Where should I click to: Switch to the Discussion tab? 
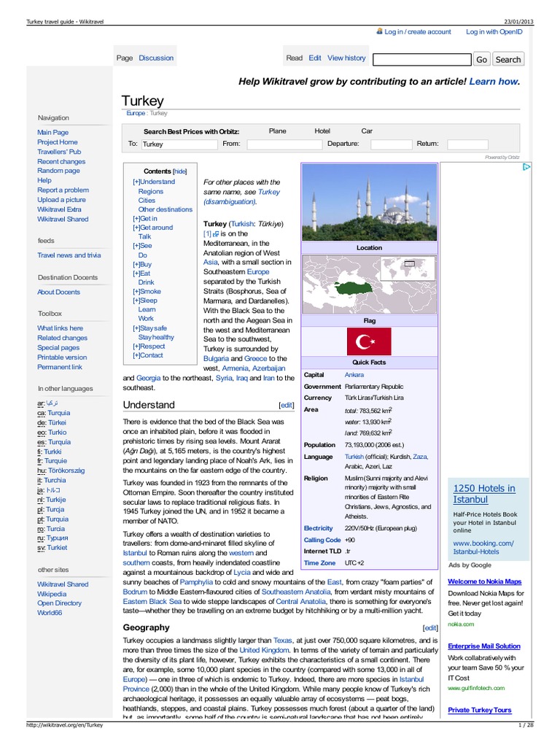pyautogui.click(x=156, y=58)
